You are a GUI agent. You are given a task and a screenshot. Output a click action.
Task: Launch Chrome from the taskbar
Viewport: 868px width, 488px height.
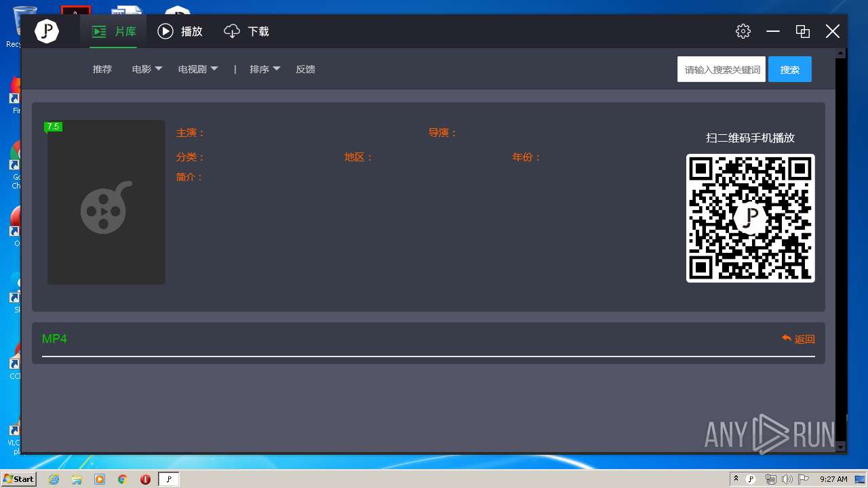pos(123,479)
